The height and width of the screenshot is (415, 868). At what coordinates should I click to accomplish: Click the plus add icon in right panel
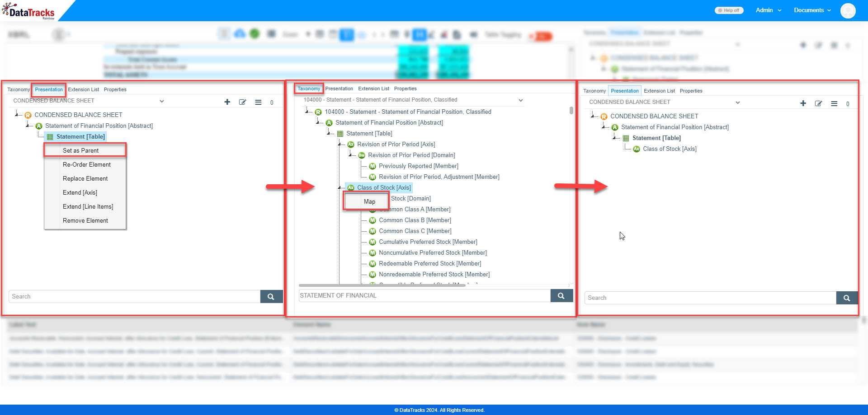pyautogui.click(x=803, y=103)
